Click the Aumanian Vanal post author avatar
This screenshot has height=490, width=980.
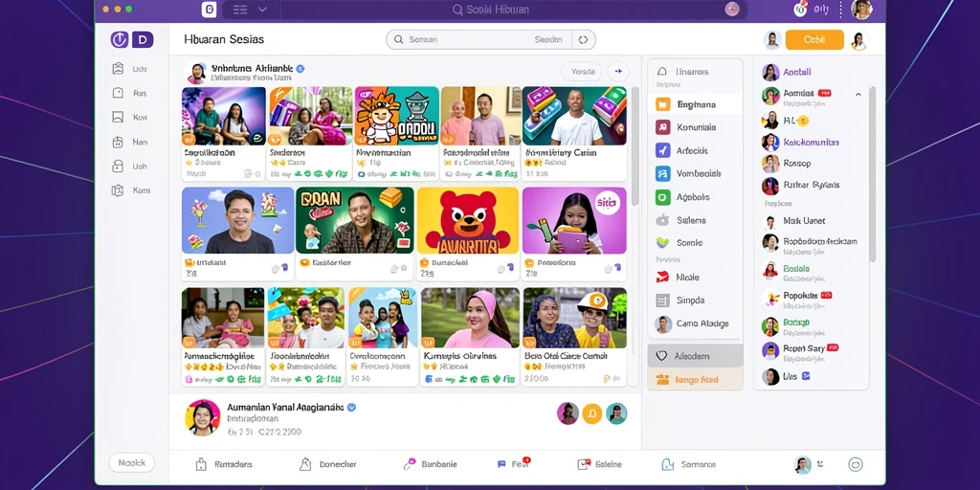[x=203, y=417]
